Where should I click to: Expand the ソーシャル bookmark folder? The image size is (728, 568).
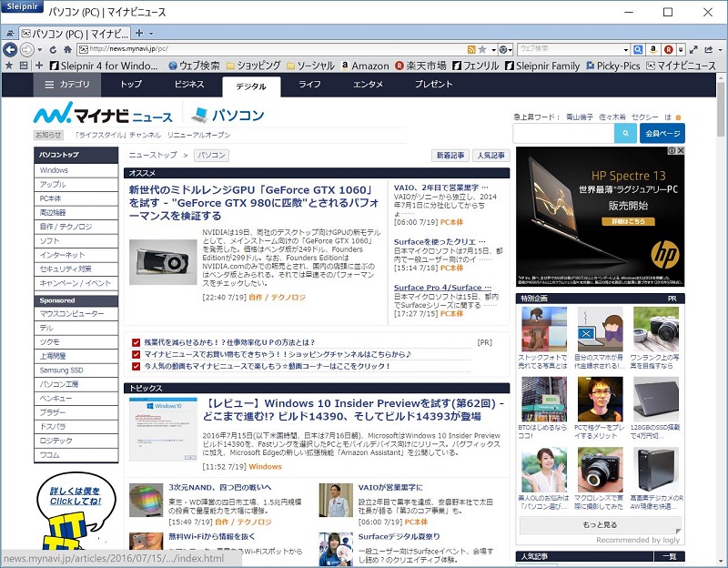[310, 66]
